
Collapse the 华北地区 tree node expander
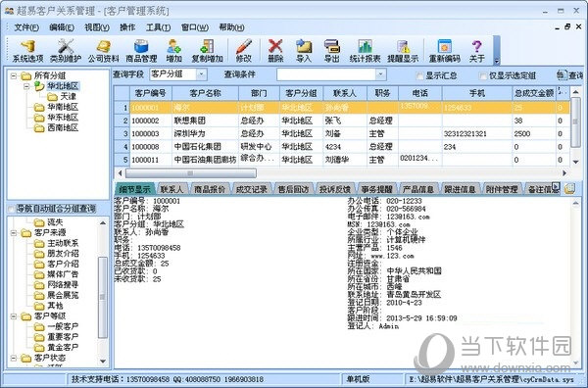pos(26,86)
